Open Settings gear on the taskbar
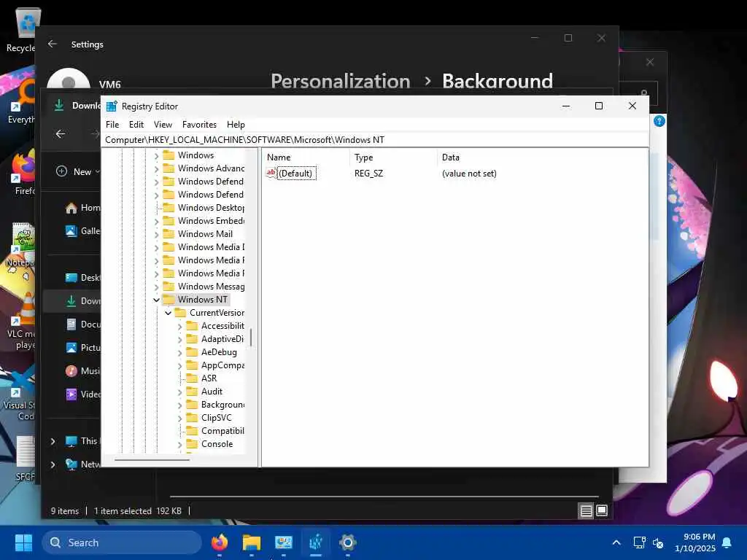 pyautogui.click(x=348, y=542)
